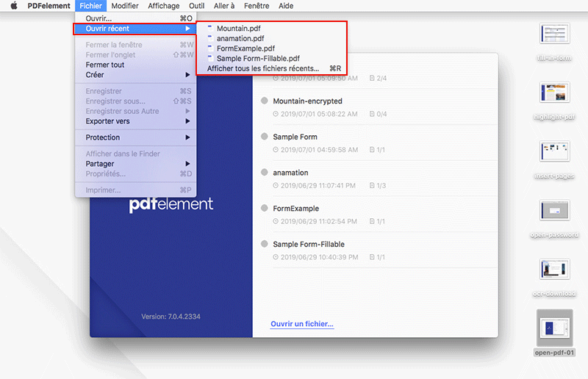Open the Exporter vers submenu entry

click(135, 121)
